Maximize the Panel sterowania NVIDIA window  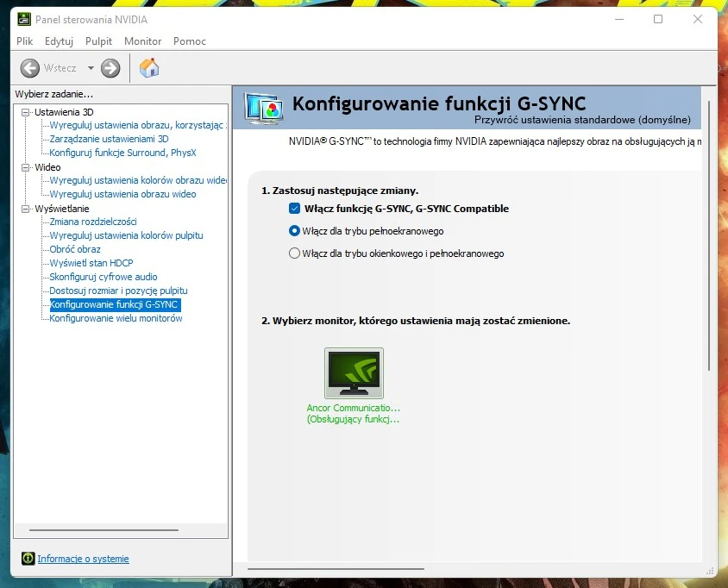coord(658,19)
